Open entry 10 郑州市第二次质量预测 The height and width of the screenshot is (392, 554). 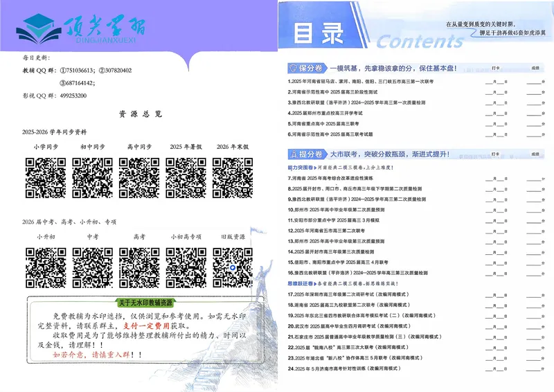point(337,210)
